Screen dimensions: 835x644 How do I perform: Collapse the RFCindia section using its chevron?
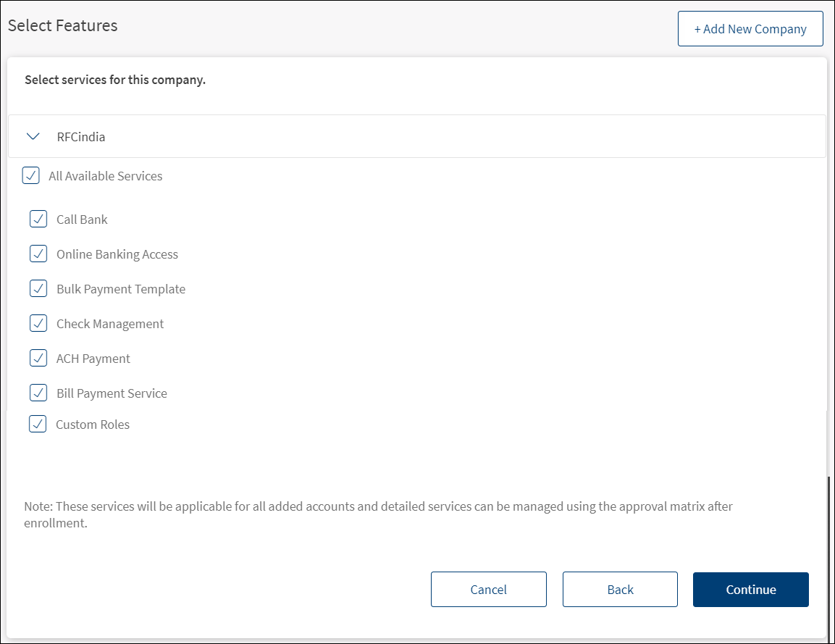33,136
